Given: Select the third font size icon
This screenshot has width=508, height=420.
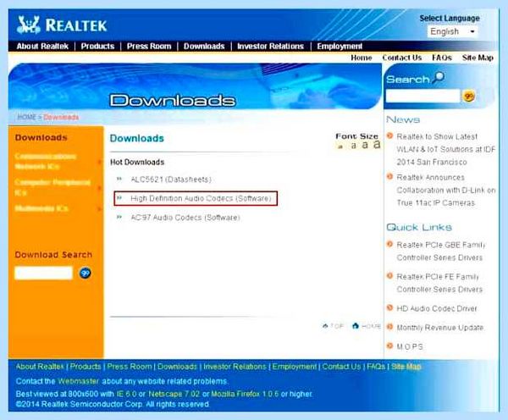Looking at the screenshot, I should (x=365, y=145).
